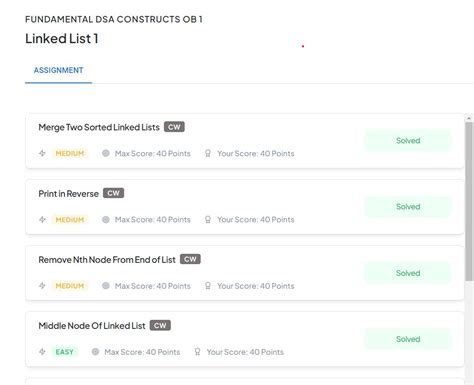Click lightning icon in Remove Nth Node card

(x=42, y=286)
